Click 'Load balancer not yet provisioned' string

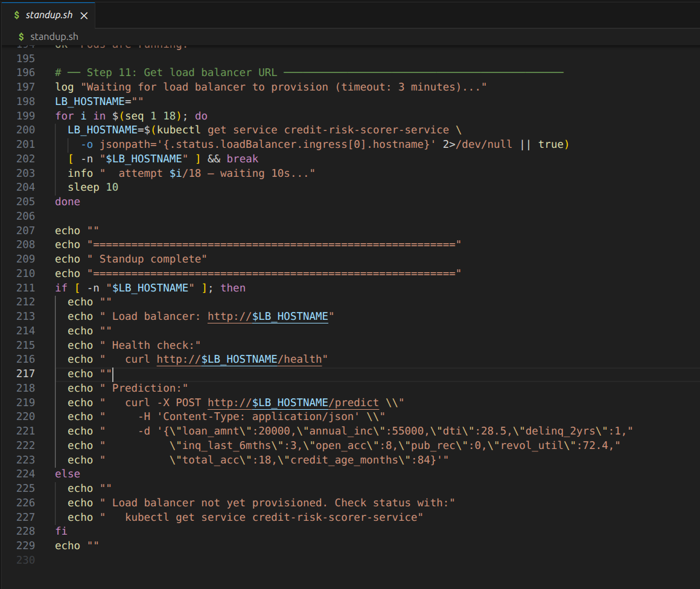tap(277, 503)
